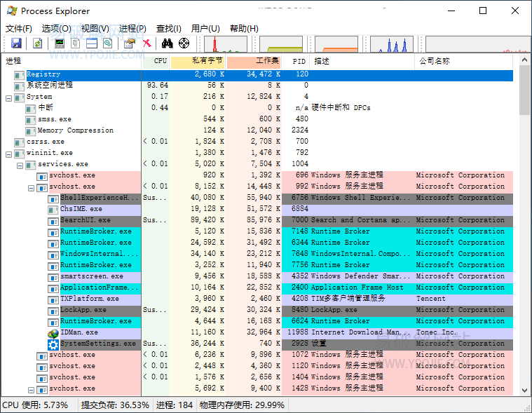This screenshot has width=532, height=413.
Task: Click the scrollbar down arrow
Action: (x=524, y=391)
